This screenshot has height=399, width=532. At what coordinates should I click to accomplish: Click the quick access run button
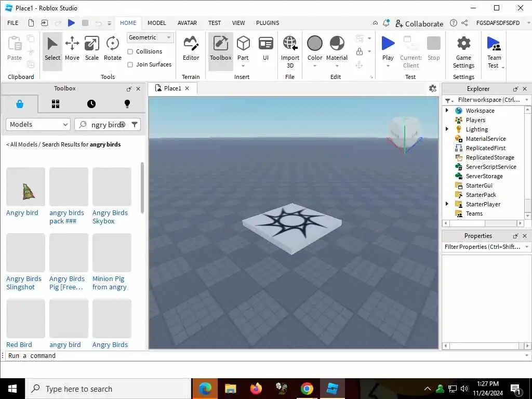click(x=71, y=23)
